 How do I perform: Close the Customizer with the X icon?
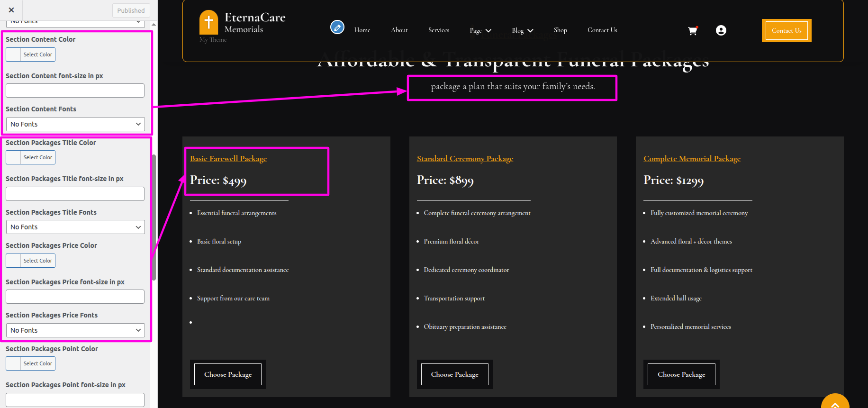tap(11, 10)
